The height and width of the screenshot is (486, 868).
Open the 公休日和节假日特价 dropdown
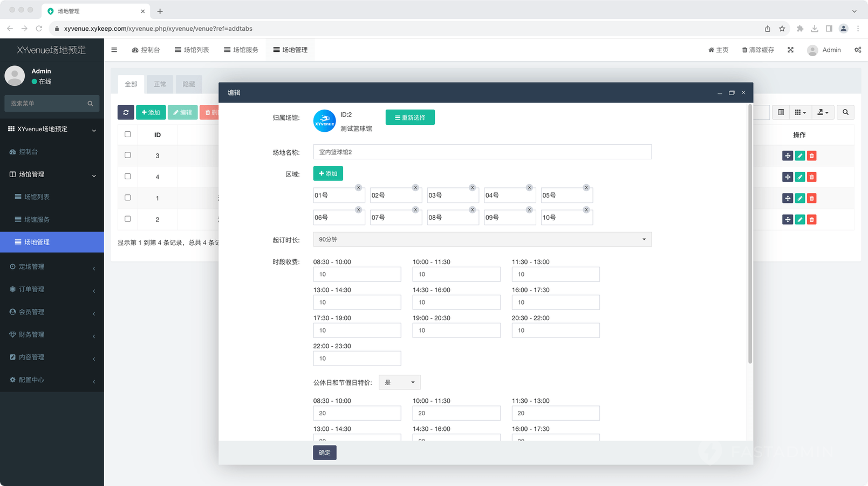(399, 382)
